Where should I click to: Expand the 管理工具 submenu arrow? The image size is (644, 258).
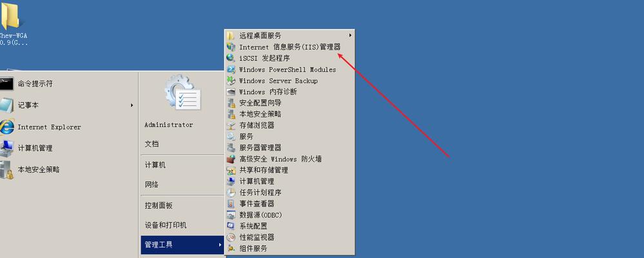pyautogui.click(x=220, y=245)
